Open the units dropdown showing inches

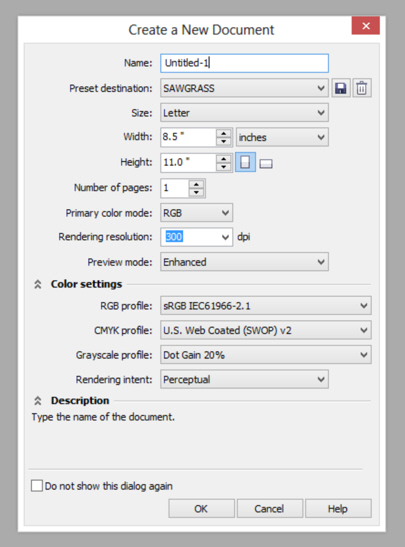[282, 137]
